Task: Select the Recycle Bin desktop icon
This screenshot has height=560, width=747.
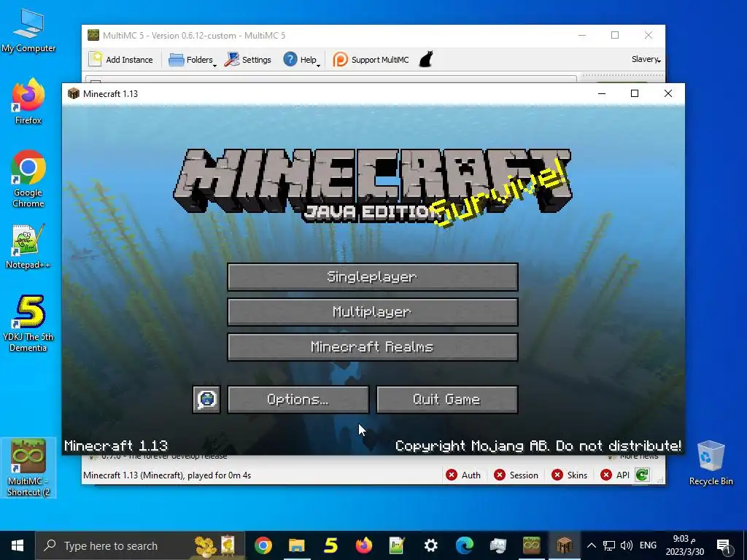Action: point(711,463)
